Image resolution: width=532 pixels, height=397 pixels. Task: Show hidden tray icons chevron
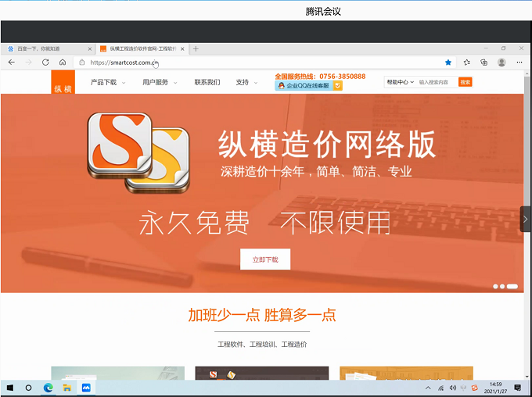tap(428, 388)
